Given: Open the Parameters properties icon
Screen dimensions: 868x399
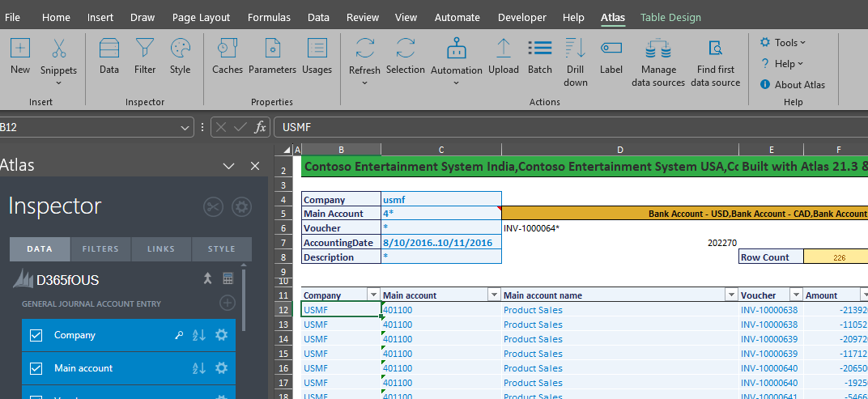Looking at the screenshot, I should 272,49.
